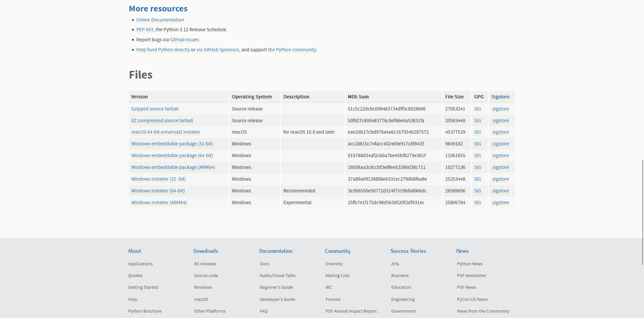Open the News footer heading

pyautogui.click(x=462, y=251)
